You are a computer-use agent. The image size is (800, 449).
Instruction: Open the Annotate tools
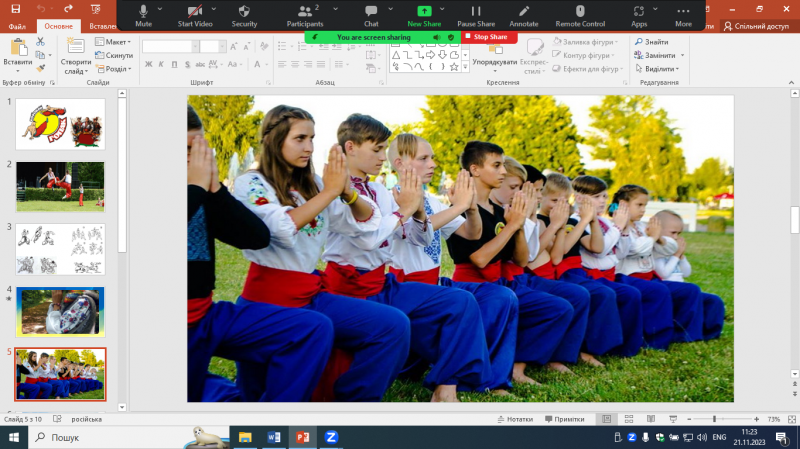point(523,16)
